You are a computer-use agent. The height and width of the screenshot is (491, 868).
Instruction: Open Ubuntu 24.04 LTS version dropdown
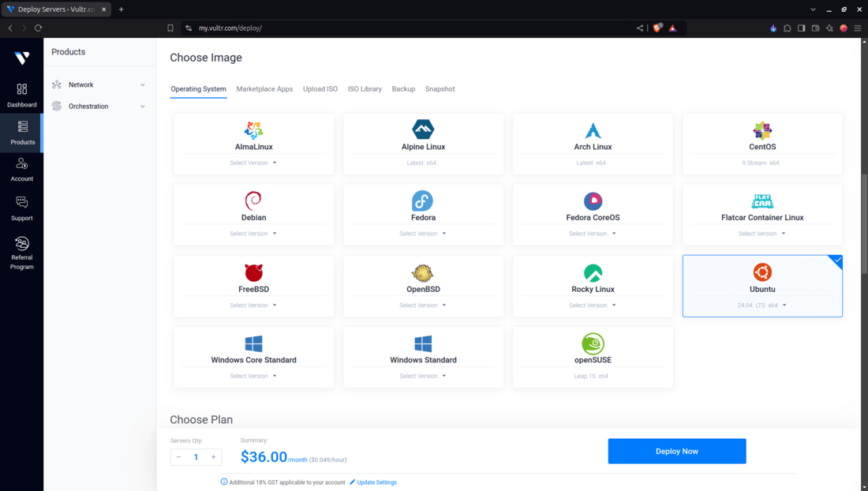[761, 305]
